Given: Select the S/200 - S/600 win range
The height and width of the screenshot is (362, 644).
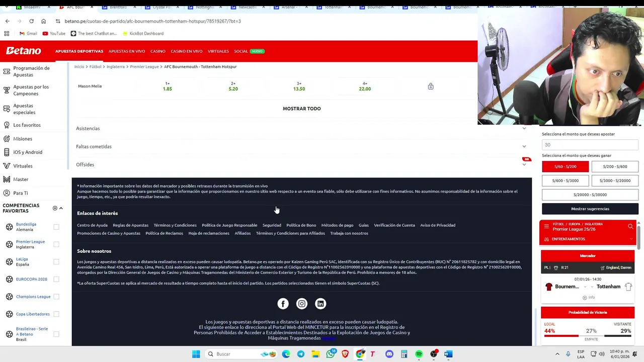Looking at the screenshot, I should (x=615, y=166).
